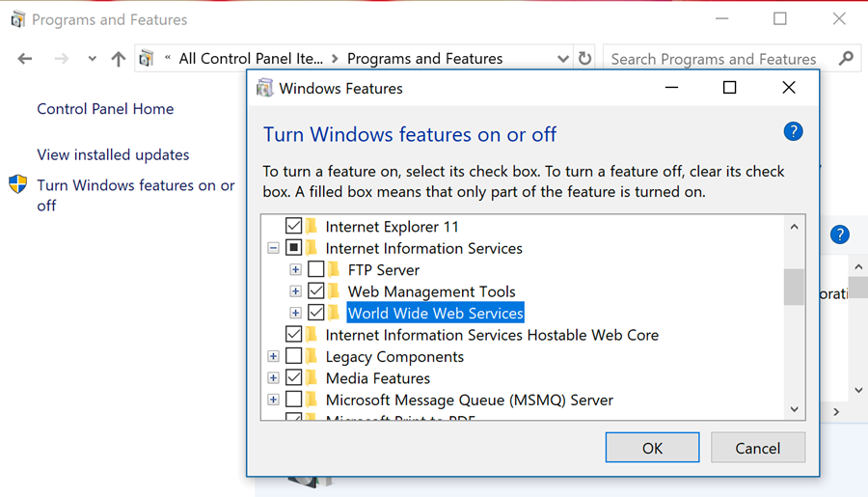Uncheck World Wide Web Services checkbox
Screen dimensions: 868x497
(x=316, y=313)
